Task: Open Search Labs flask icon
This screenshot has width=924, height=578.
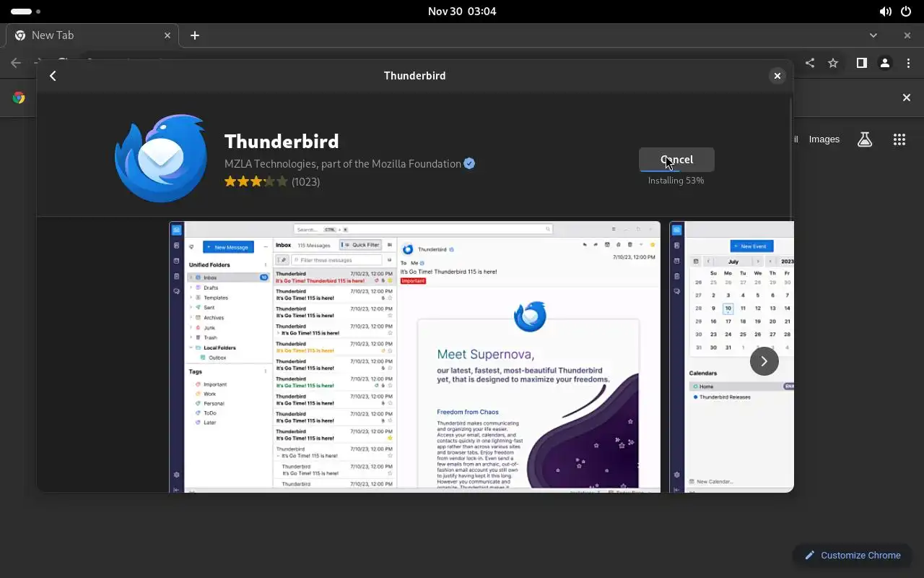Action: coord(865,139)
